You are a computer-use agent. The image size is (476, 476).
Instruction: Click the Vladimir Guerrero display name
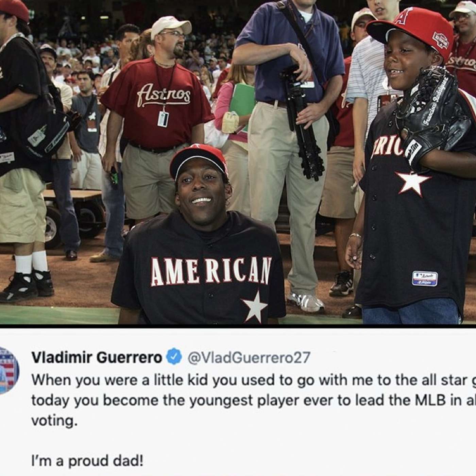click(97, 357)
